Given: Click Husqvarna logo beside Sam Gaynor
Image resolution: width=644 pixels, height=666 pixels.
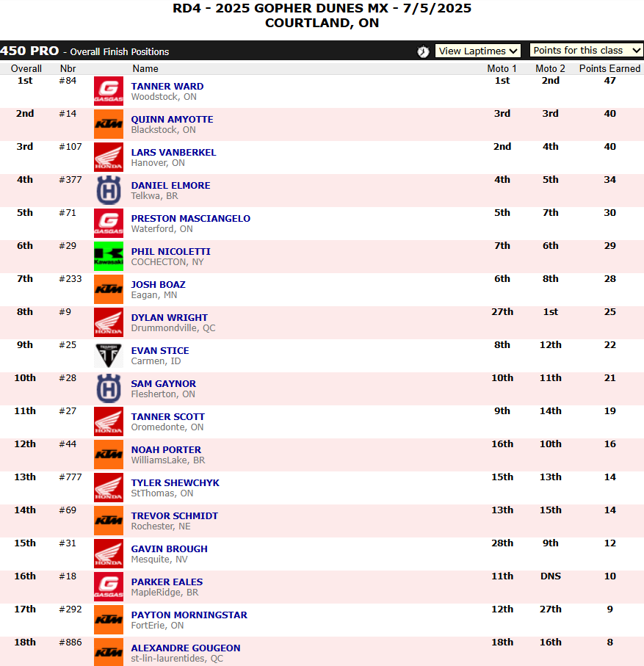Looking at the screenshot, I should (x=109, y=388).
